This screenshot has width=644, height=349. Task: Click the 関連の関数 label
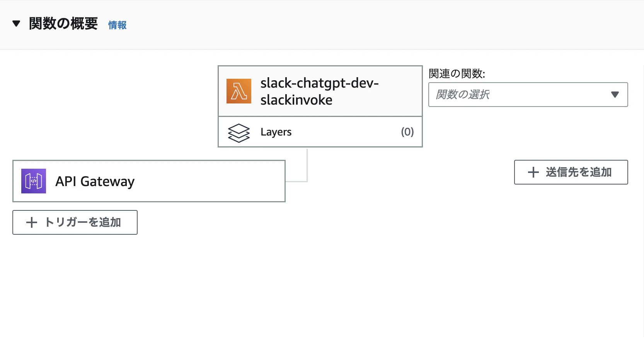[457, 73]
